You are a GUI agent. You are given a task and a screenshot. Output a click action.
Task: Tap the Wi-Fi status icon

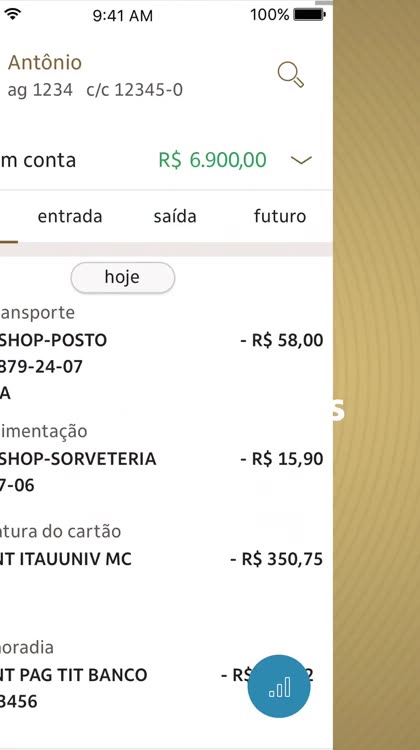coord(12,14)
